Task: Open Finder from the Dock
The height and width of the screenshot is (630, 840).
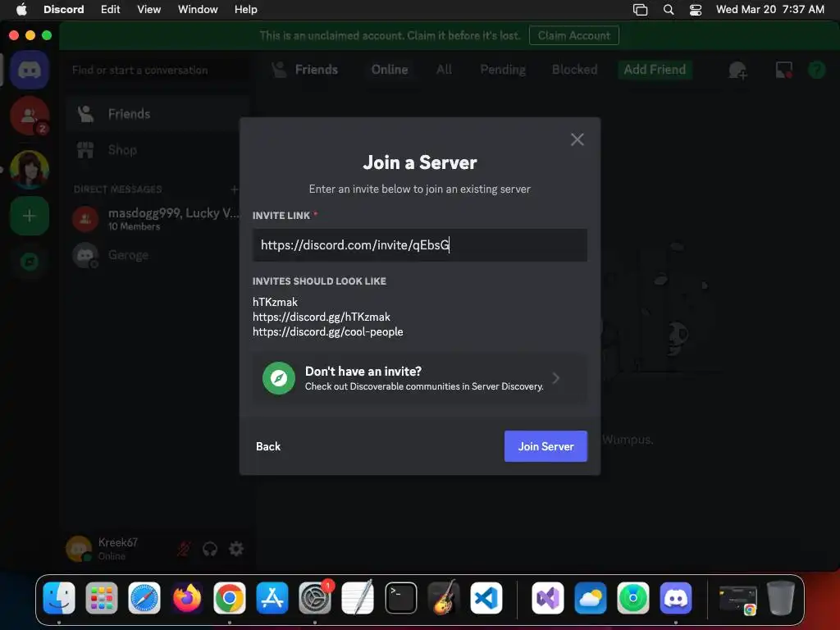Action: click(59, 598)
